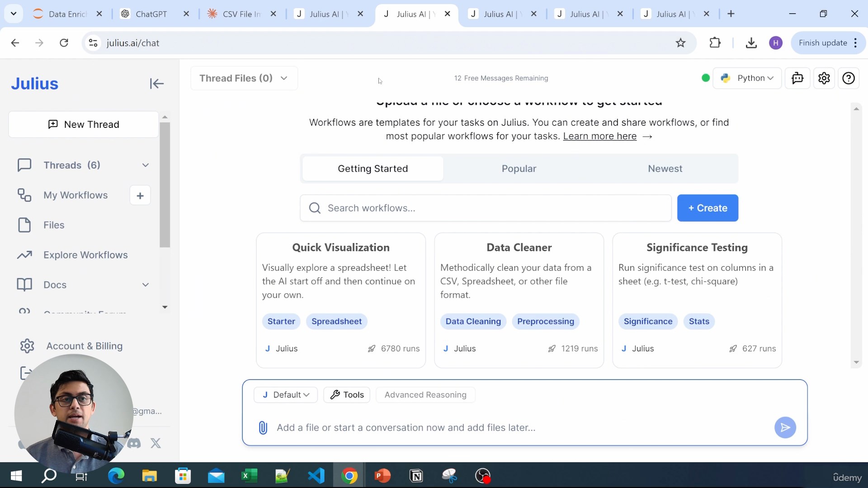Click the send message arrow button
The width and height of the screenshot is (868, 488).
(x=785, y=427)
